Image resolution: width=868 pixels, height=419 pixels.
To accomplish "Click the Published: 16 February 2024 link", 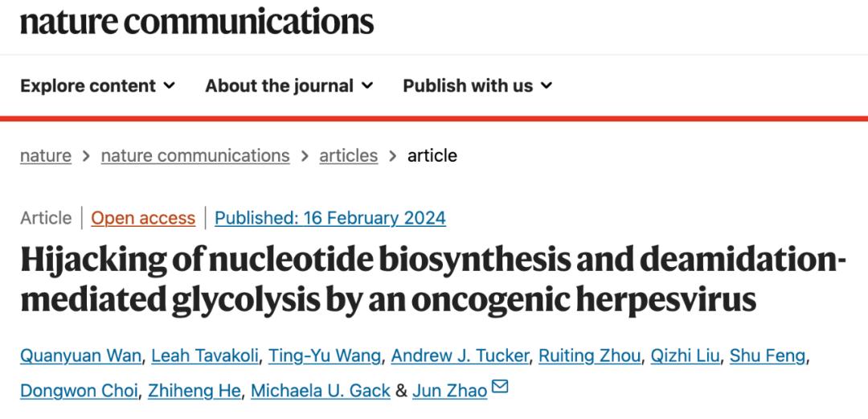I will 330,218.
